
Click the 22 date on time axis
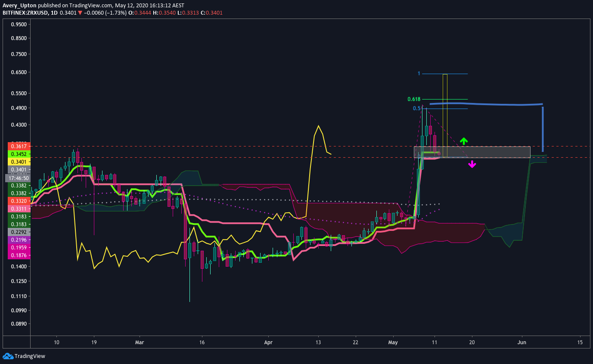point(355,342)
